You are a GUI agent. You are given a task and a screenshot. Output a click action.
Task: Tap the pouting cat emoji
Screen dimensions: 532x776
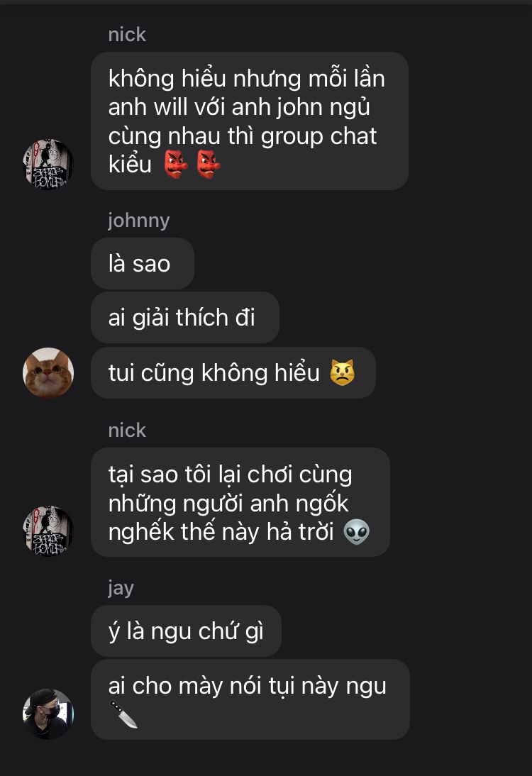tap(343, 372)
